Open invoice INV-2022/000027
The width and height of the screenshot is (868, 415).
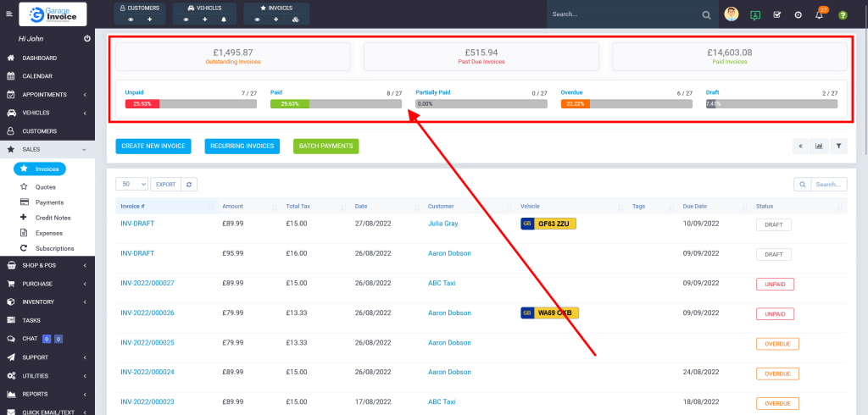[x=147, y=283]
